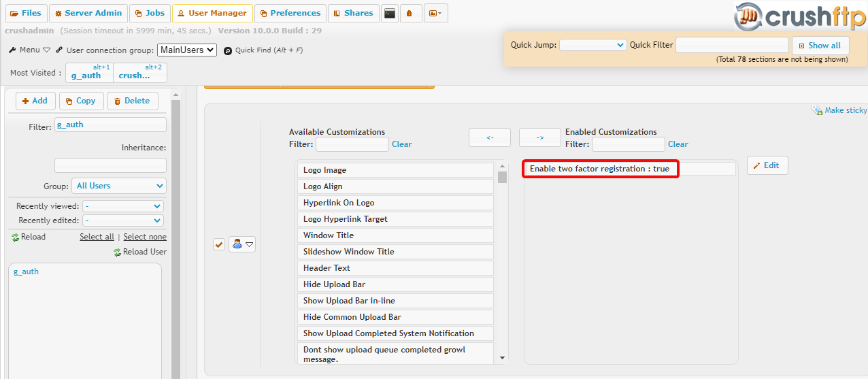Clear the Enabled Customizations filter

coord(678,144)
